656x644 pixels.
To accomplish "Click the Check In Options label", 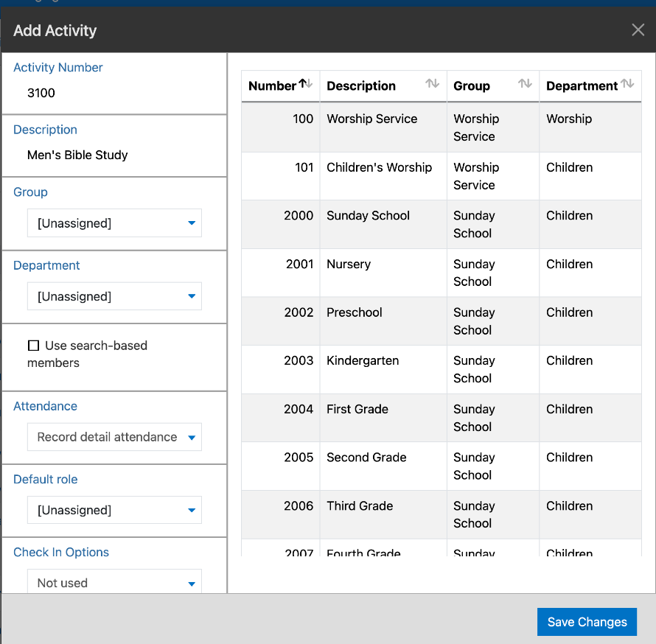I will tap(61, 552).
